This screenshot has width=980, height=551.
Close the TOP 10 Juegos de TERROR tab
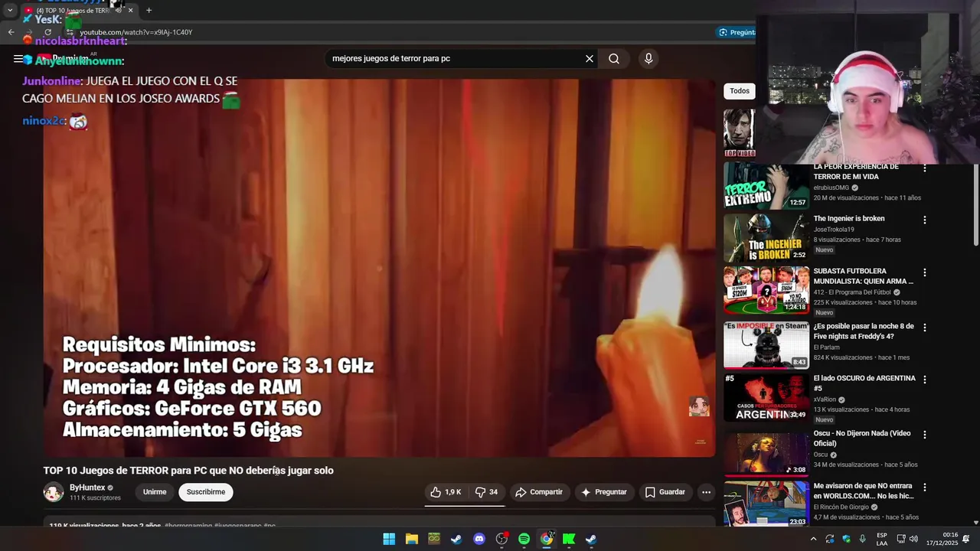[x=130, y=10]
